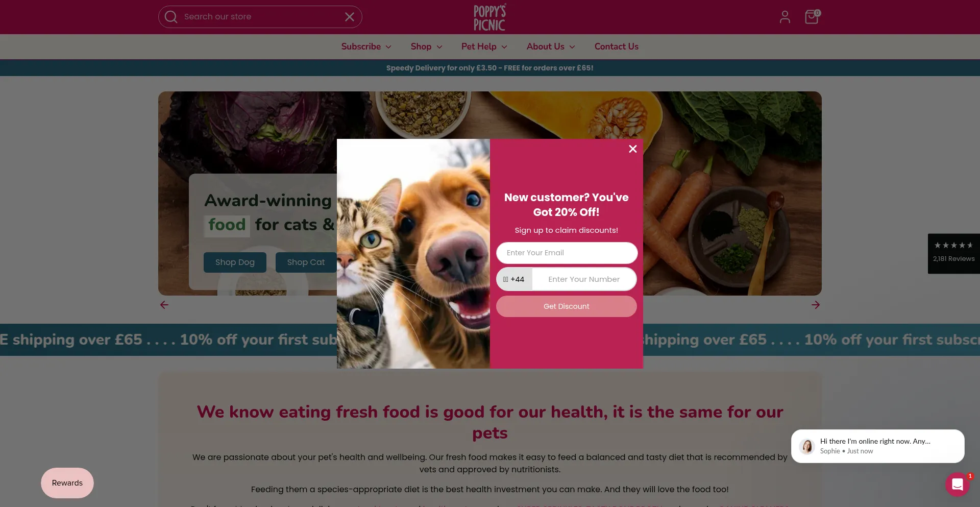Image resolution: width=980 pixels, height=507 pixels.
Task: Expand the Subscribe dropdown menu
Action: (x=366, y=46)
